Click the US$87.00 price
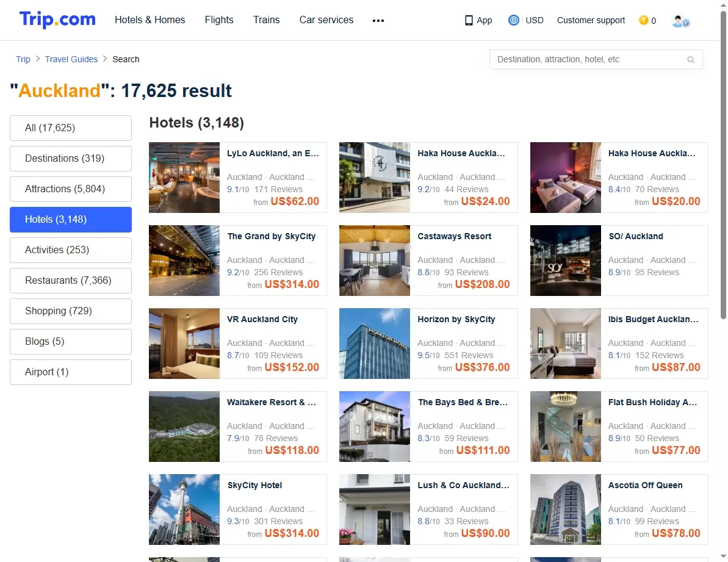Screen dimensions: 728x562 point(676,367)
